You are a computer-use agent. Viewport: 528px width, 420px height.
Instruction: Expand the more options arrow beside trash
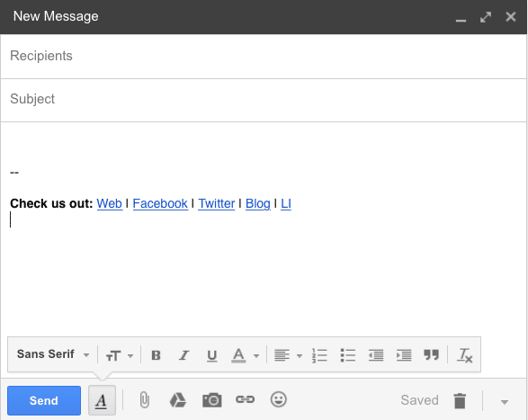coord(505,402)
